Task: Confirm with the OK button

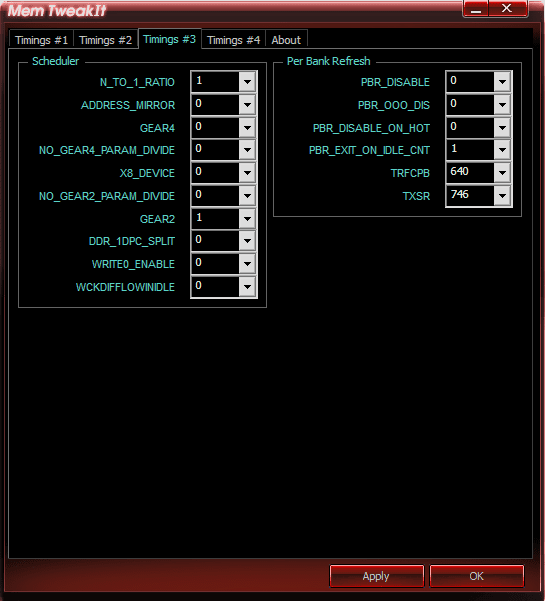Action: [476, 576]
